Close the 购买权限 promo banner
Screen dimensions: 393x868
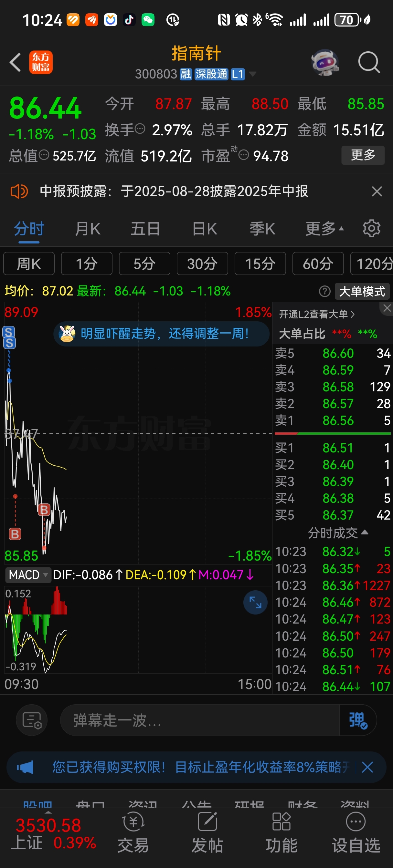tap(367, 767)
